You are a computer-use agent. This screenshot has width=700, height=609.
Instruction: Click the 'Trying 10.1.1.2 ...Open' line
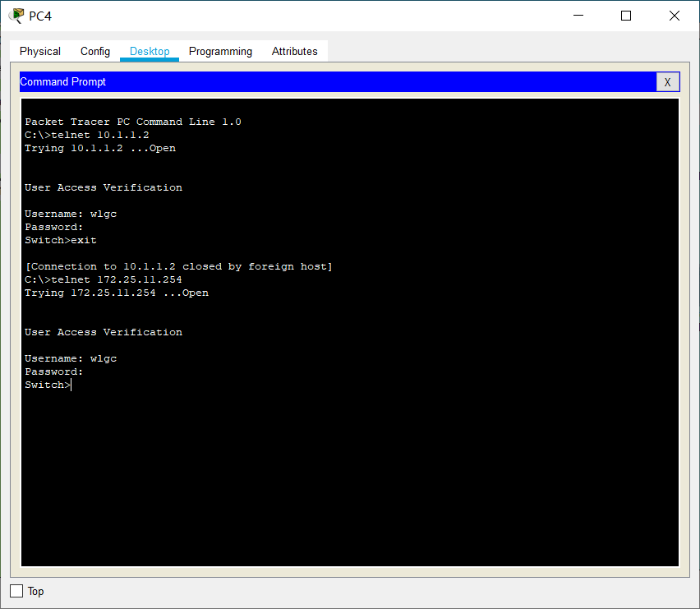pyautogui.click(x=100, y=148)
